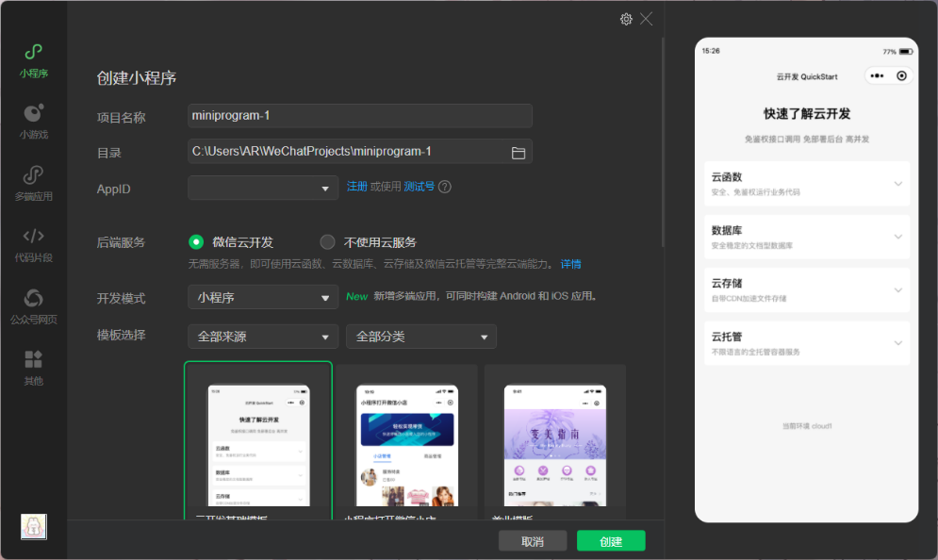Select the 小程序 sidebar icon
This screenshot has width=938, height=560.
coord(34,60)
